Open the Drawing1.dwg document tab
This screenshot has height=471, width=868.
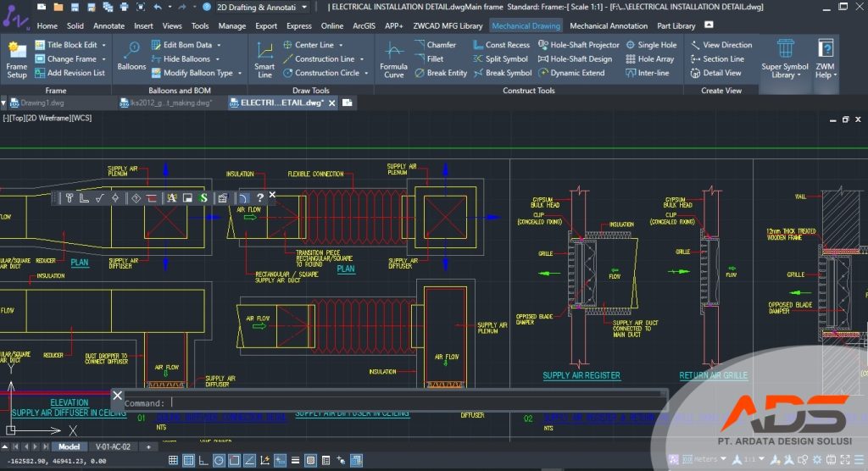click(44, 103)
